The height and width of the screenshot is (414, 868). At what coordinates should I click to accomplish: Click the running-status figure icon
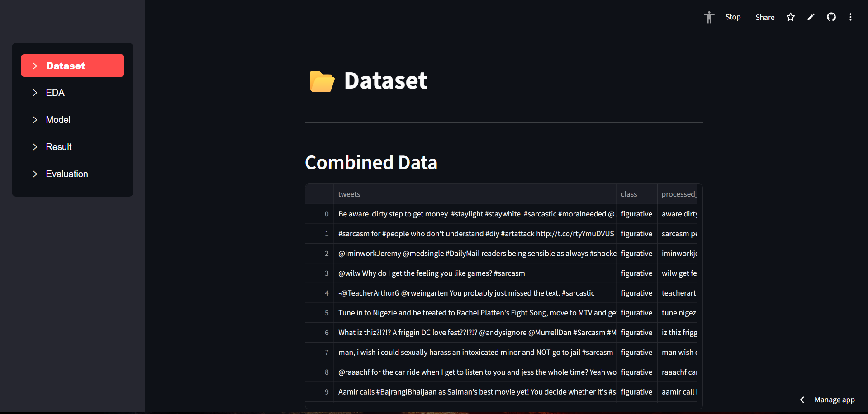click(x=709, y=17)
